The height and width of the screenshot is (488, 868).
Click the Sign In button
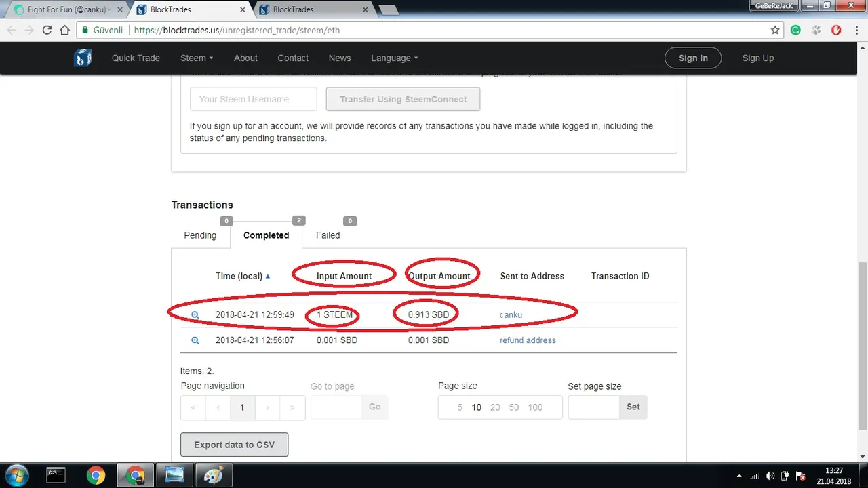click(693, 58)
